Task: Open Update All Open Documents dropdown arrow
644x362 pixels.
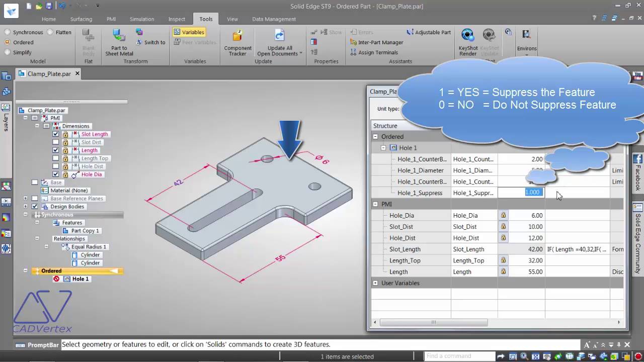Action: (301, 53)
